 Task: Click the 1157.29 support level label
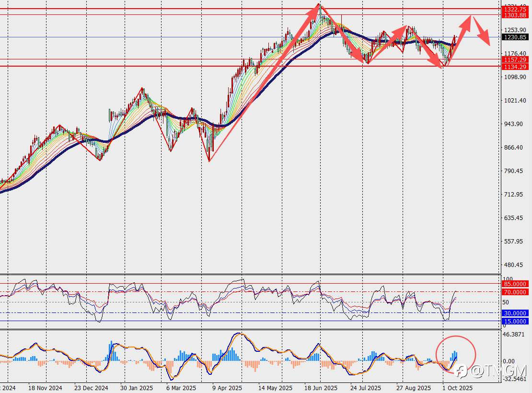coord(515,60)
